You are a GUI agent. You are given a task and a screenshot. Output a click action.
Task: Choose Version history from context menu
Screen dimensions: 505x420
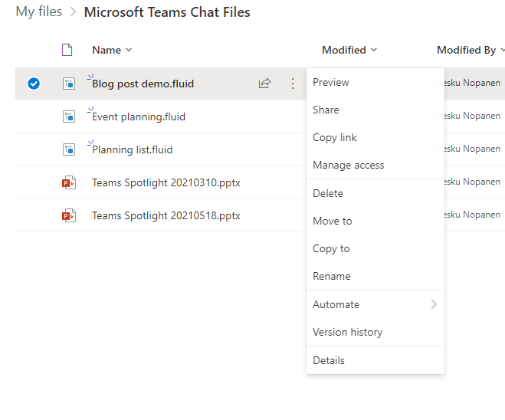click(x=347, y=332)
